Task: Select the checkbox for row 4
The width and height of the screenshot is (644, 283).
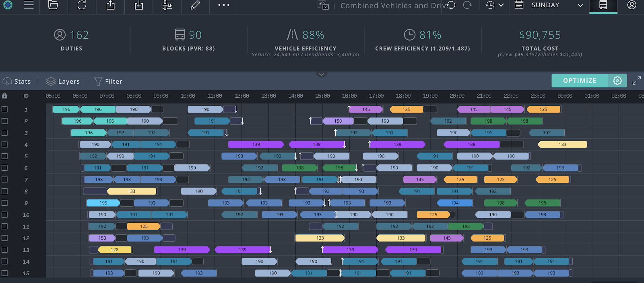Action: tap(4, 144)
